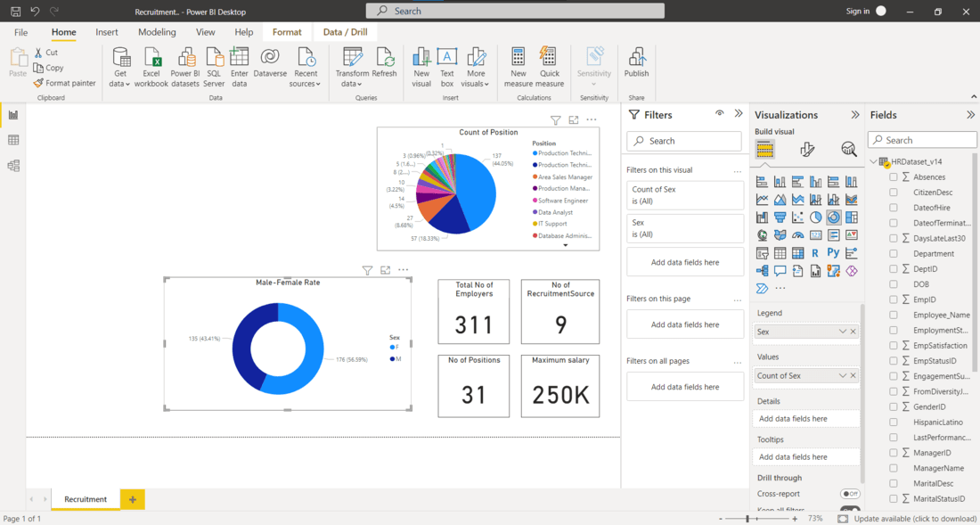This screenshot has width=980, height=525.
Task: Check the ManagerName field
Action: (893, 468)
